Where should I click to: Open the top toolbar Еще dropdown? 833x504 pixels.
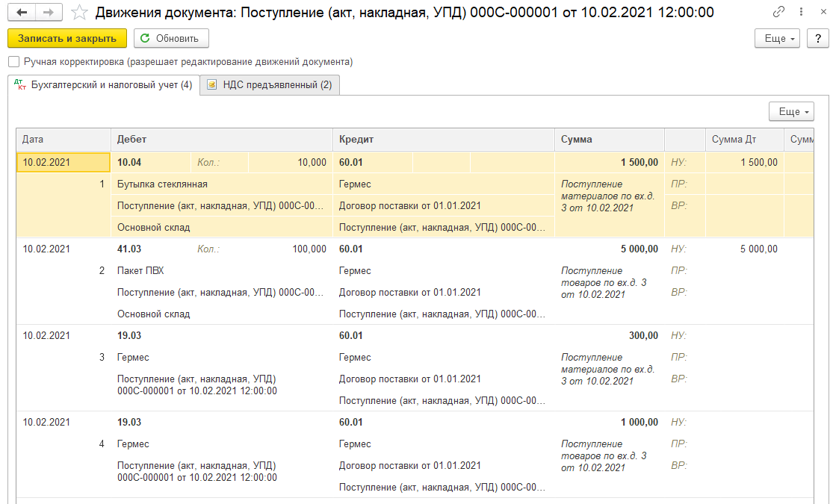(777, 38)
